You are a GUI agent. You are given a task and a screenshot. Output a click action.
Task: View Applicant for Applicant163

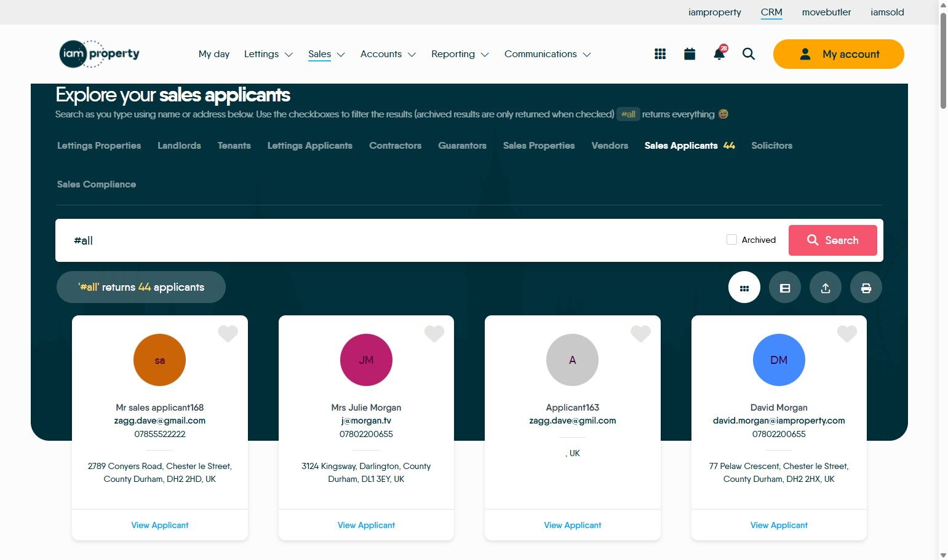coord(573,525)
